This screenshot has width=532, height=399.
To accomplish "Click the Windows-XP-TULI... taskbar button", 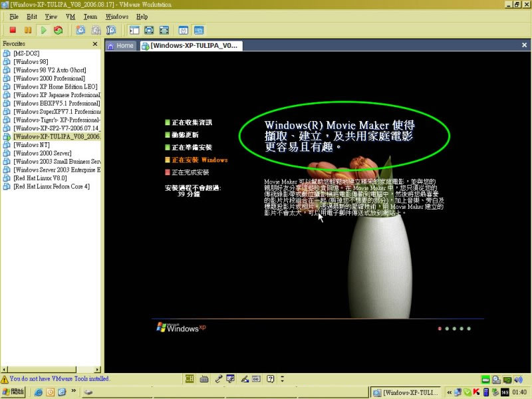I will click(x=406, y=392).
